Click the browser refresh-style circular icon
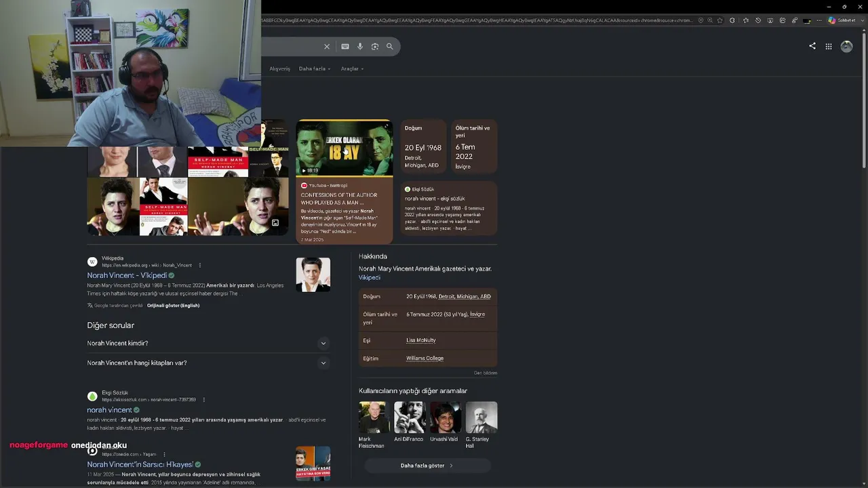 pos(732,20)
